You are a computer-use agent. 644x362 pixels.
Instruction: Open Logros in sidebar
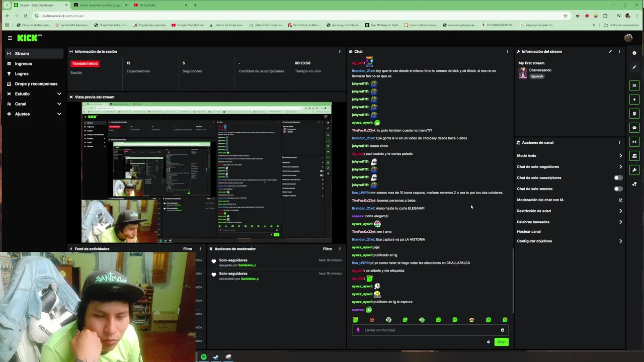tap(34, 73)
